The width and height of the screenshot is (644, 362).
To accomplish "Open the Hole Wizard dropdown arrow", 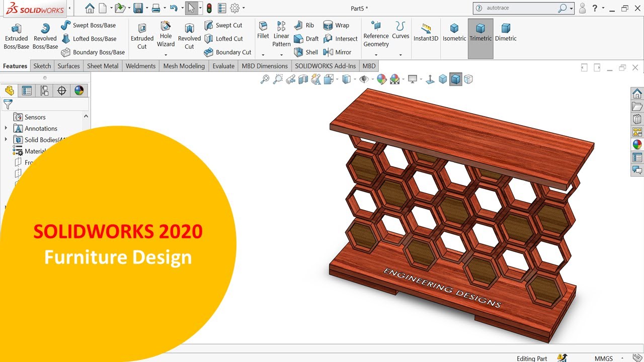I will pyautogui.click(x=166, y=54).
